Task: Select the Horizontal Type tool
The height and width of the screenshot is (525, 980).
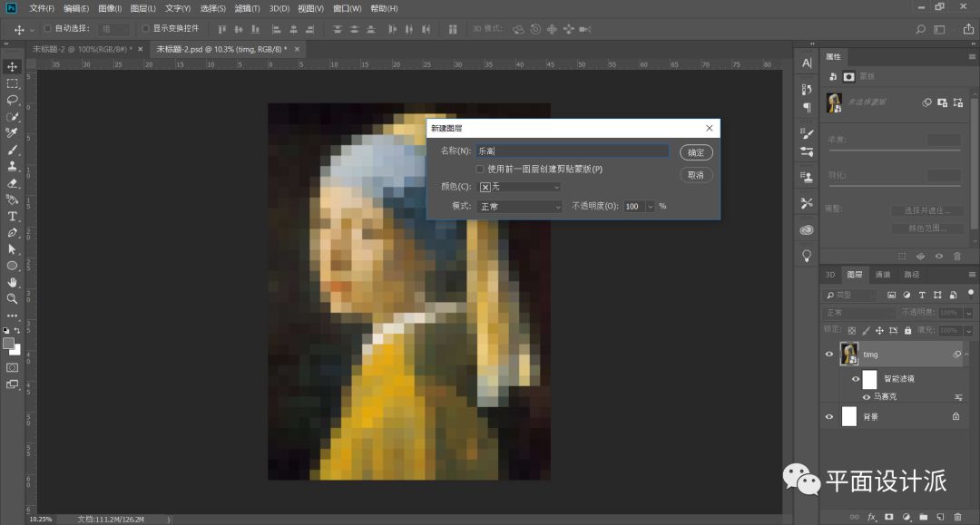Action: 13,216
